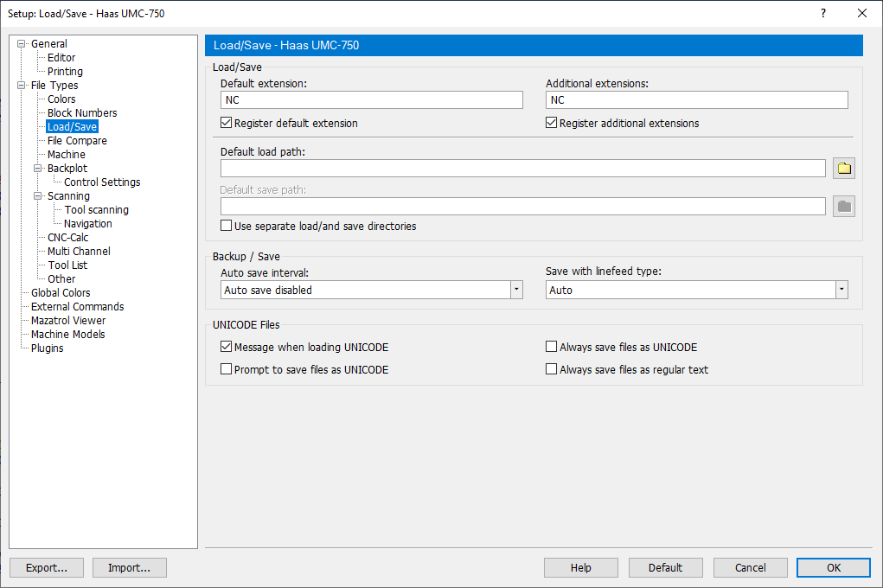Select Backplot in the tree
Image resolution: width=883 pixels, height=588 pixels.
[67, 168]
